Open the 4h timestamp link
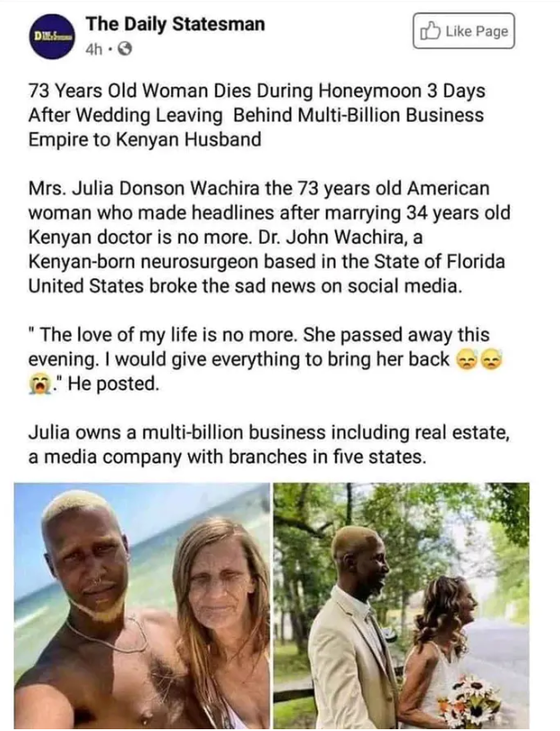The height and width of the screenshot is (731, 560). click(x=95, y=49)
